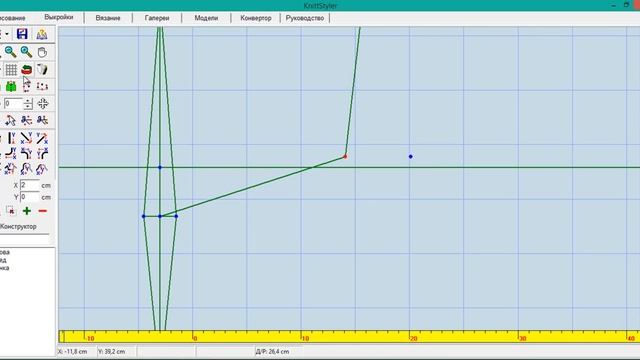Click the X: -11,8 cm status readout

pos(73,351)
